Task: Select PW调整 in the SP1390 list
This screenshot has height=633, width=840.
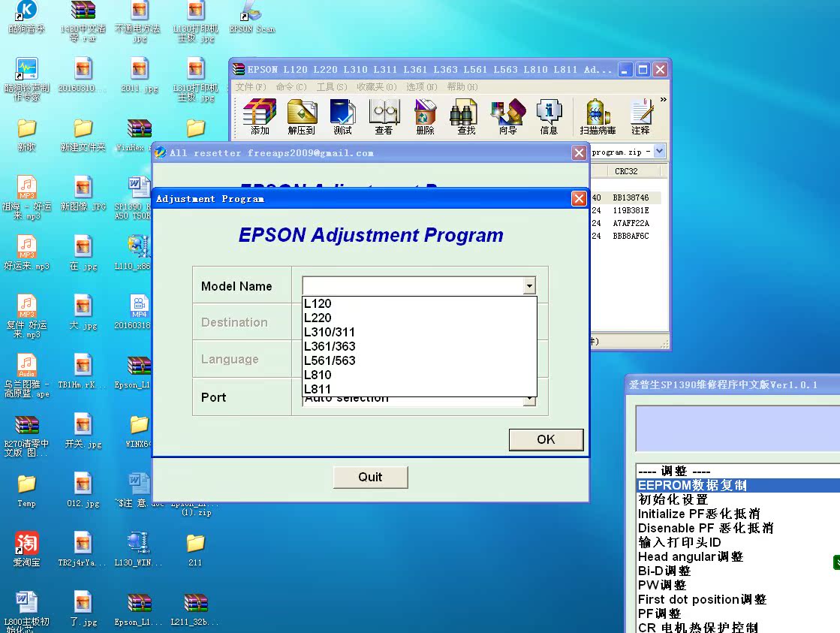Action: (x=738, y=585)
